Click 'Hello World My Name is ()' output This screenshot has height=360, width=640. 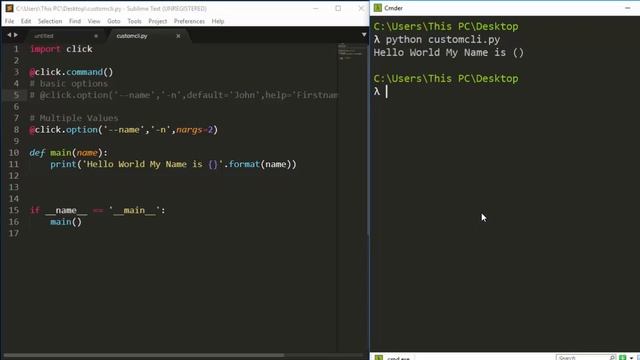click(448, 53)
